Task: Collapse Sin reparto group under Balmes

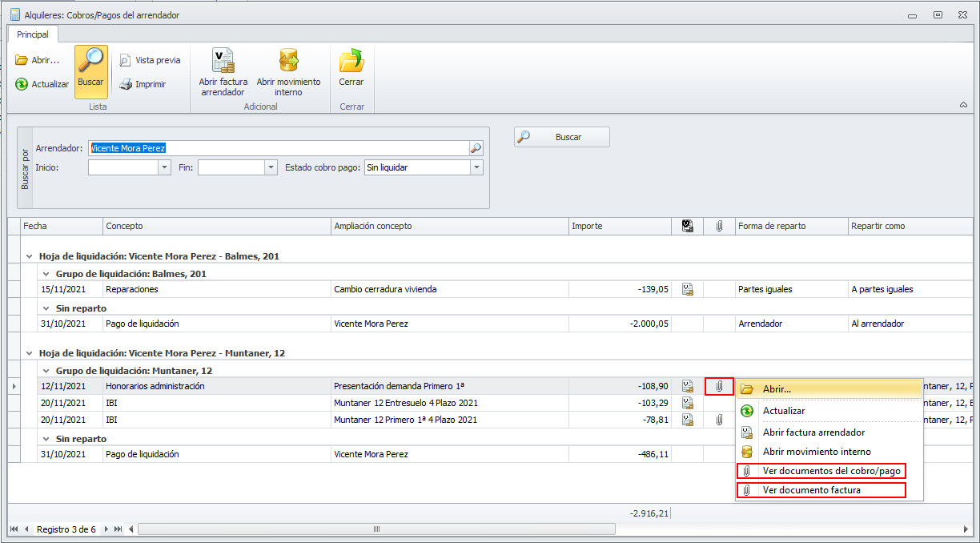Action: (46, 308)
